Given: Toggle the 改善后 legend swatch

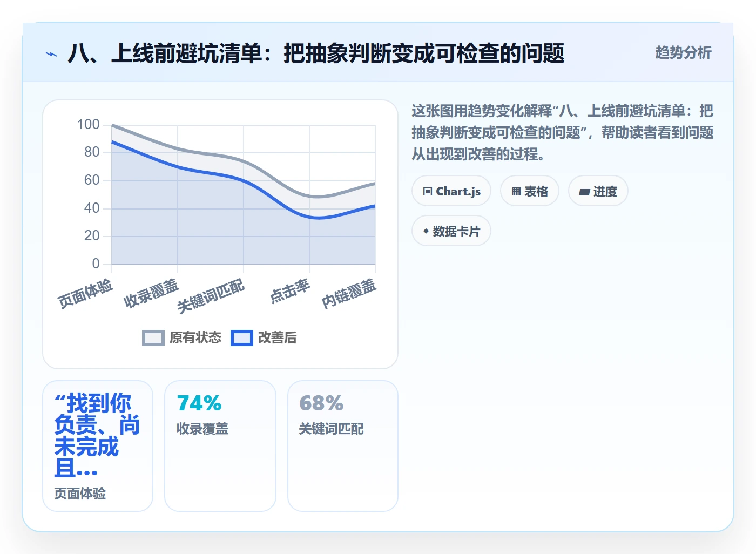Looking at the screenshot, I should [242, 338].
